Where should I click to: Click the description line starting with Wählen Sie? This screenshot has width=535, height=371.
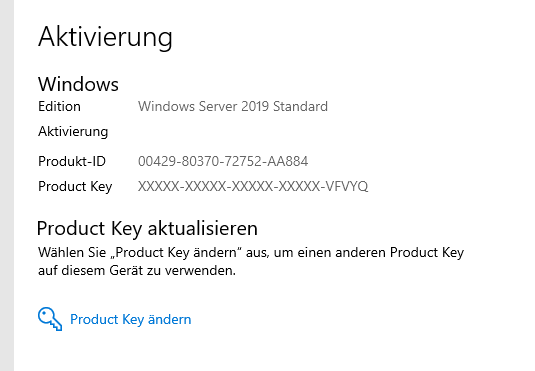point(251,253)
